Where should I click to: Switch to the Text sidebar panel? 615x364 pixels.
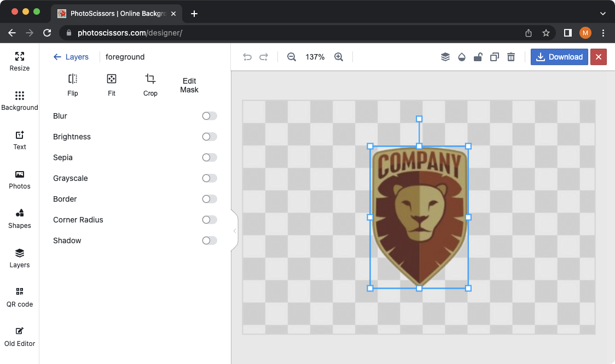20,140
